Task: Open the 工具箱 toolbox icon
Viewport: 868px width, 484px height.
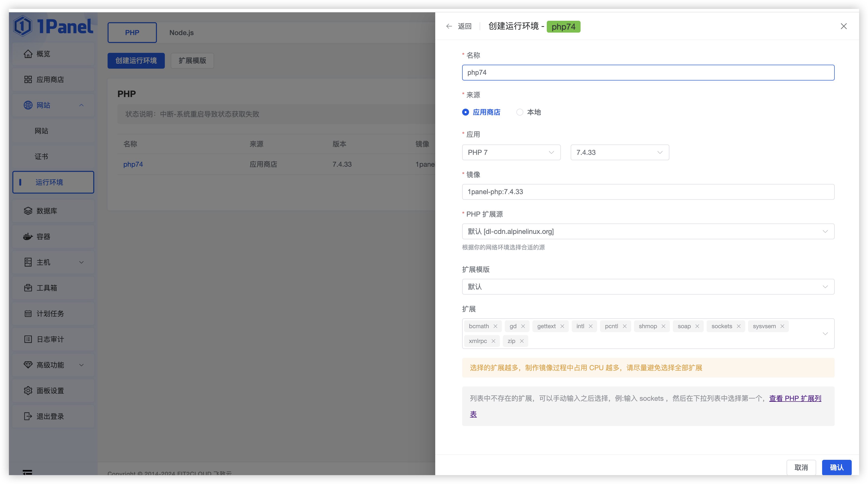Action: tap(28, 288)
